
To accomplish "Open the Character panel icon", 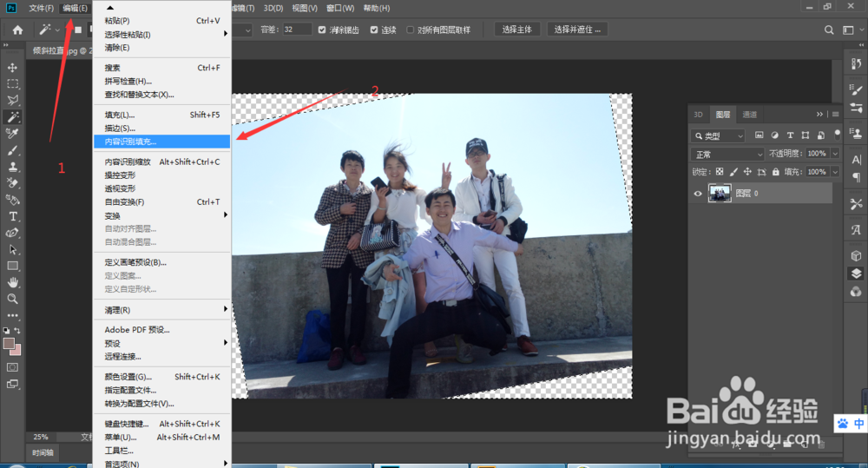I will (x=856, y=160).
